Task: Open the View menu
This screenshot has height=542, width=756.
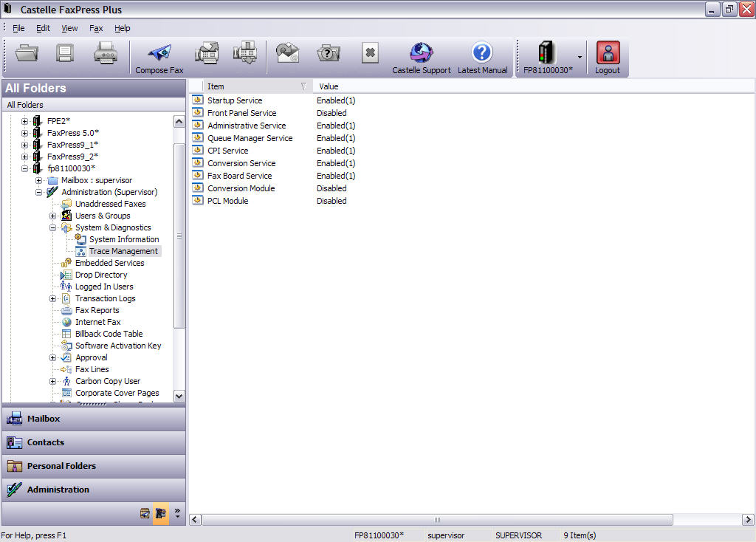Action: 69,28
